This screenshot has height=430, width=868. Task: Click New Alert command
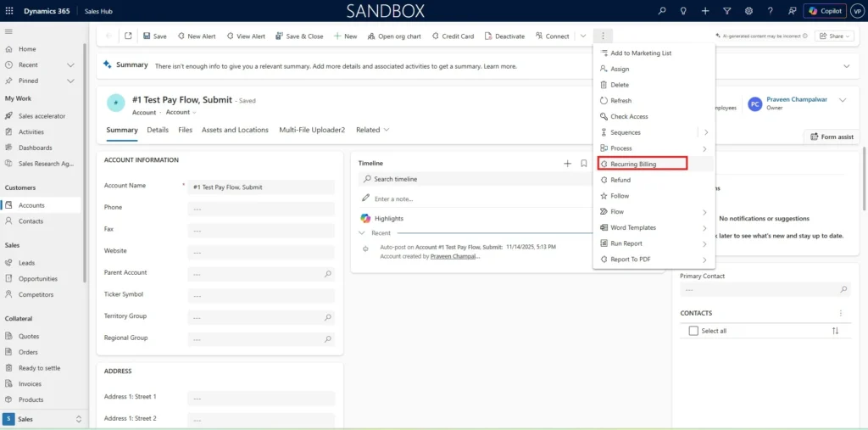pos(197,36)
